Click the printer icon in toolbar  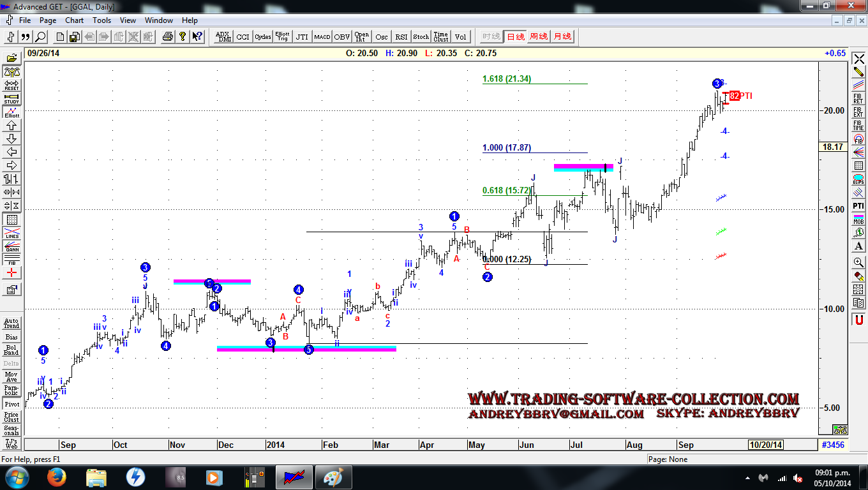coord(168,37)
